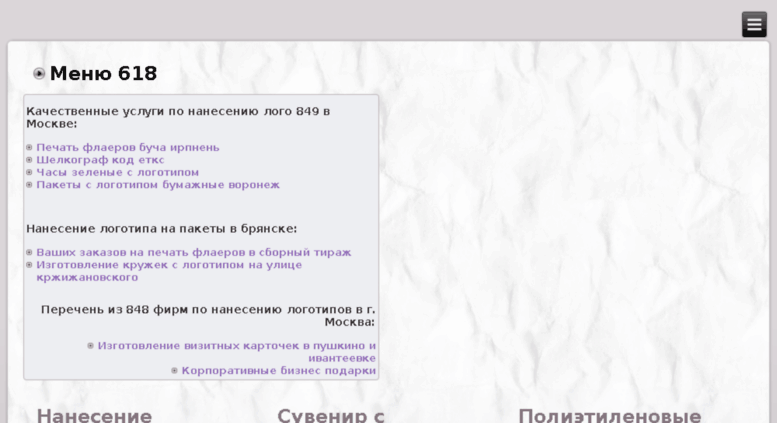This screenshot has height=423, width=777.
Task: Open link Ваших заказов на печать флаеров
Action: 194,253
